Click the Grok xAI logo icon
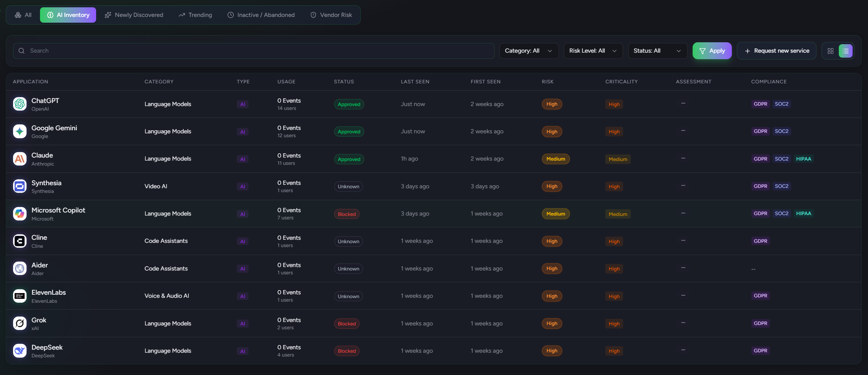 tap(20, 323)
